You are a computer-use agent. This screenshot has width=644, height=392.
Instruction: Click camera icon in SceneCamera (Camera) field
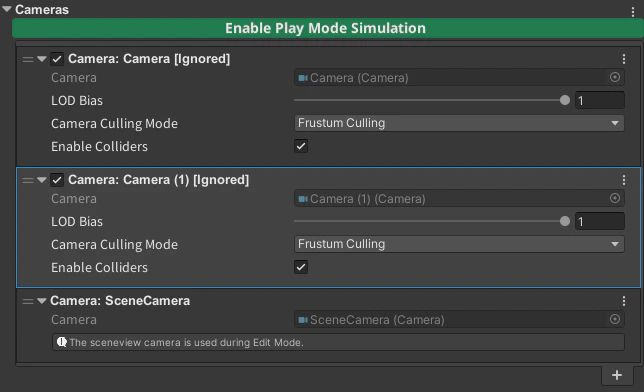tap(303, 320)
